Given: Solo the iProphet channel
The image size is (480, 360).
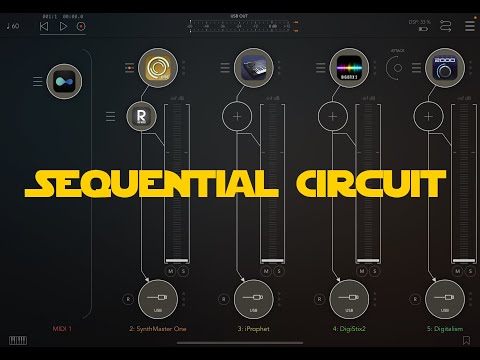Looking at the screenshot, I should pos(279,271).
